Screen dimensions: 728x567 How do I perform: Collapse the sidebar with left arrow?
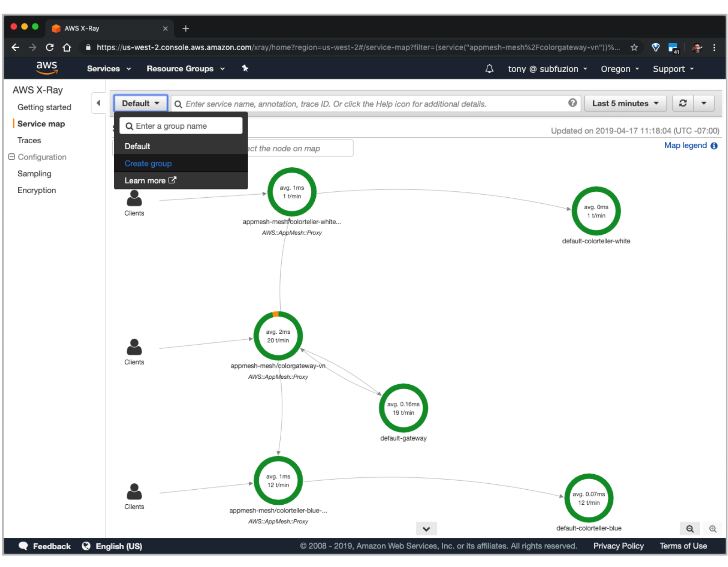(98, 103)
